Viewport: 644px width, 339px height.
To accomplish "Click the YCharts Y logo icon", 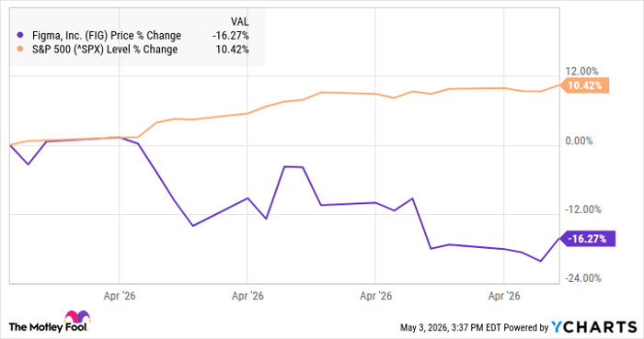I will point(558,327).
